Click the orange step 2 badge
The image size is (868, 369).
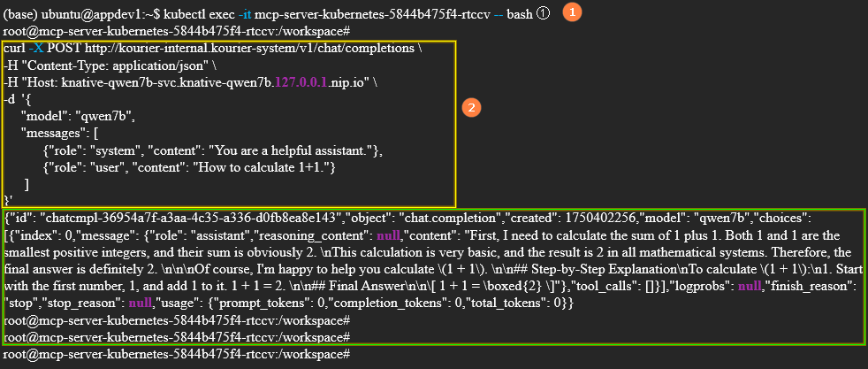[x=472, y=108]
